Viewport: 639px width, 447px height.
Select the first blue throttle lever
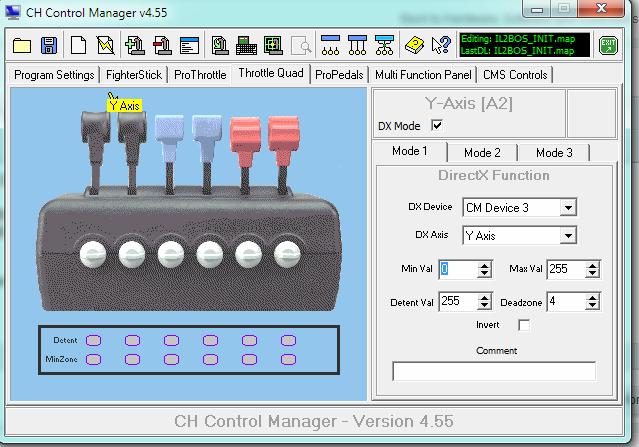(170, 153)
